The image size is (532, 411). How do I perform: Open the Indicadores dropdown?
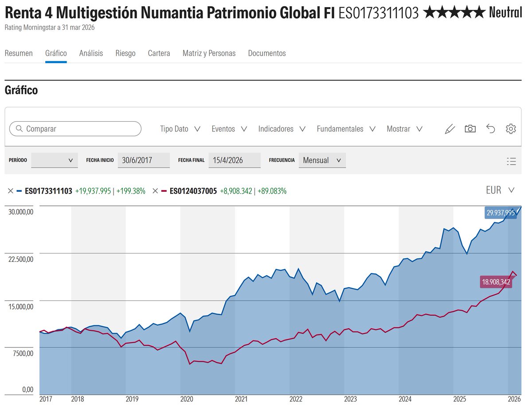[x=282, y=129]
